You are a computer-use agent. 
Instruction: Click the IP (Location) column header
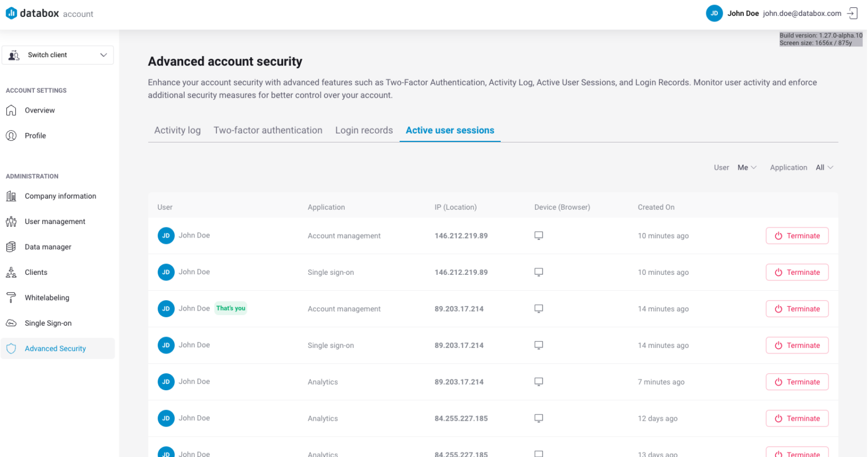[x=455, y=207]
